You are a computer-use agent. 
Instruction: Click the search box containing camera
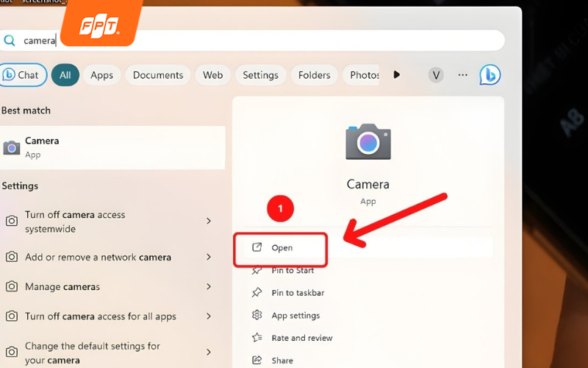(257, 40)
